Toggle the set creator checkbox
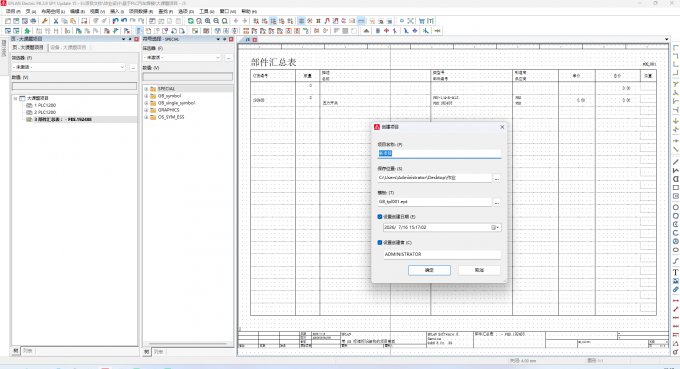 380,242
